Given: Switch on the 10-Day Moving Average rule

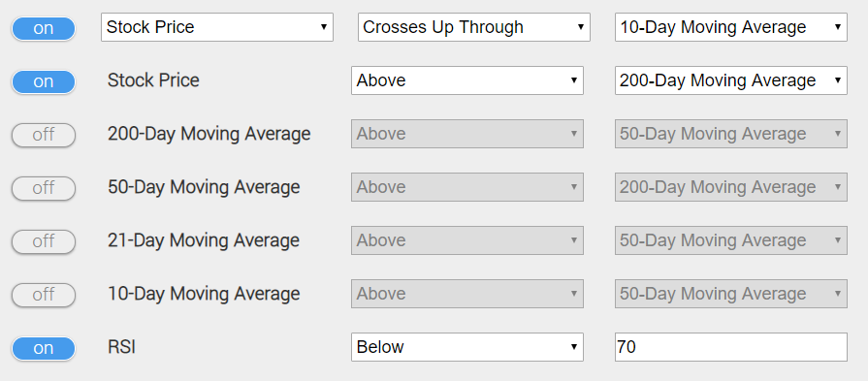Looking at the screenshot, I should point(44,295).
